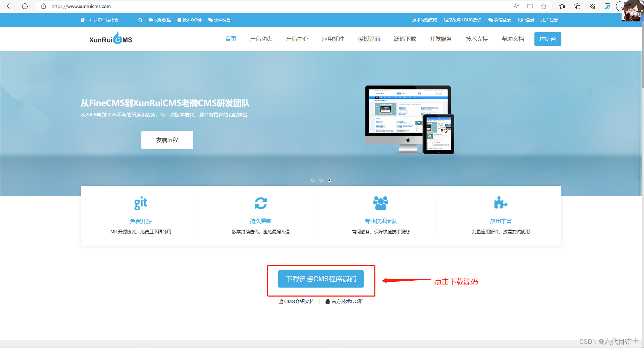Switch to the second banner slide dot

click(321, 180)
